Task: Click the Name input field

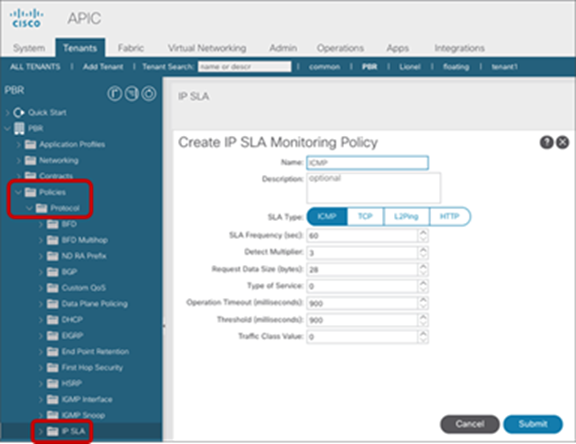Action: (367, 163)
